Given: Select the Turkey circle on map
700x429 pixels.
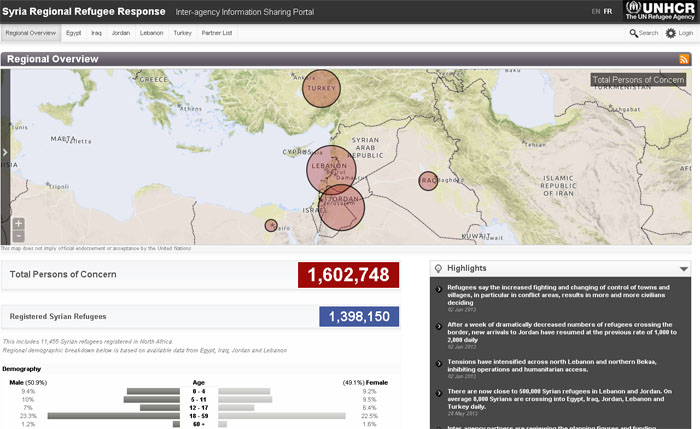Looking at the screenshot, I should 321,88.
